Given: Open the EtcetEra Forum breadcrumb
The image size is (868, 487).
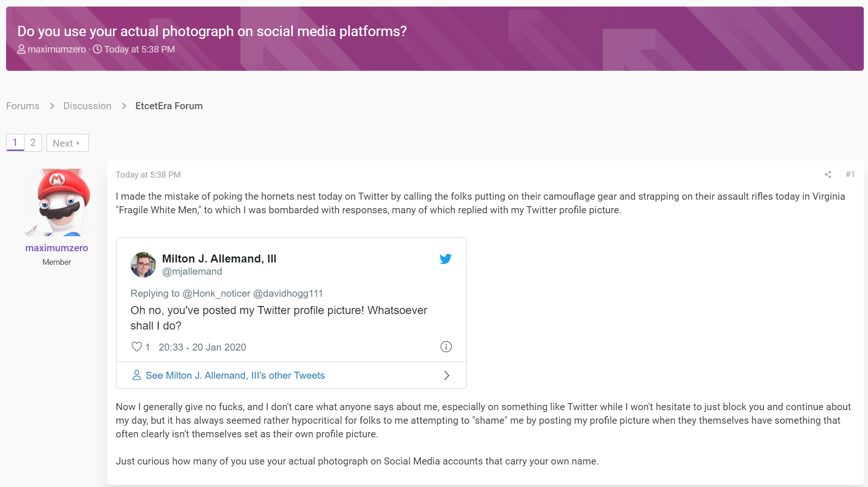Looking at the screenshot, I should coord(169,106).
